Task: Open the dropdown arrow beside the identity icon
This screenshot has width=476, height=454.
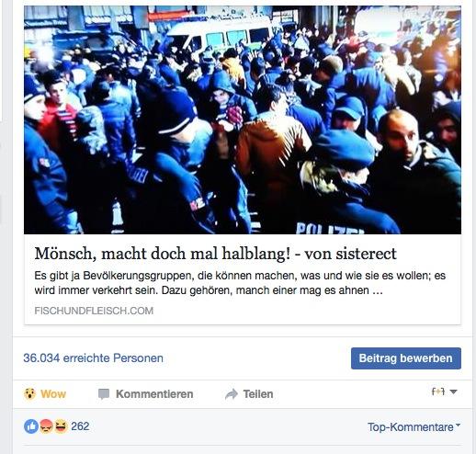Action: point(454,392)
